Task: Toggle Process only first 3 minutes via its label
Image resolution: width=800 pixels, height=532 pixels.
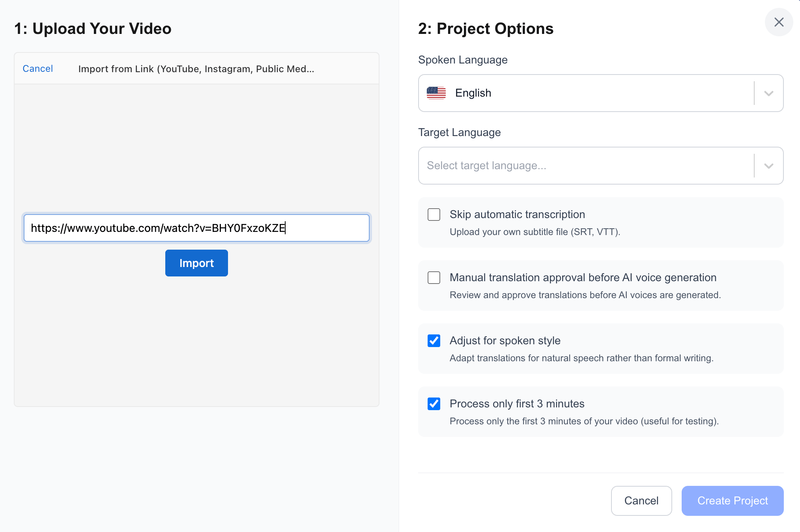Action: pos(517,403)
